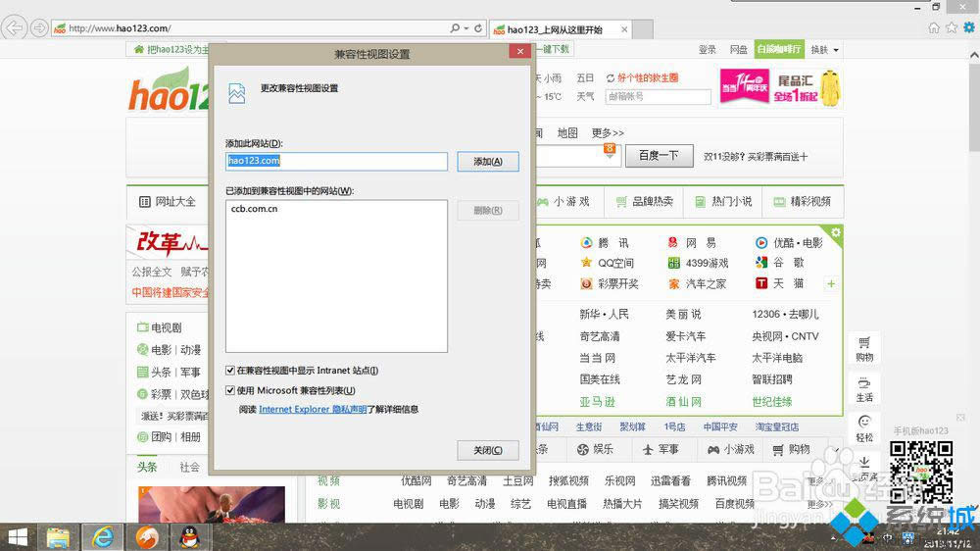The width and height of the screenshot is (980, 551).
Task: Click the 网易 site icon
Action: tap(672, 243)
